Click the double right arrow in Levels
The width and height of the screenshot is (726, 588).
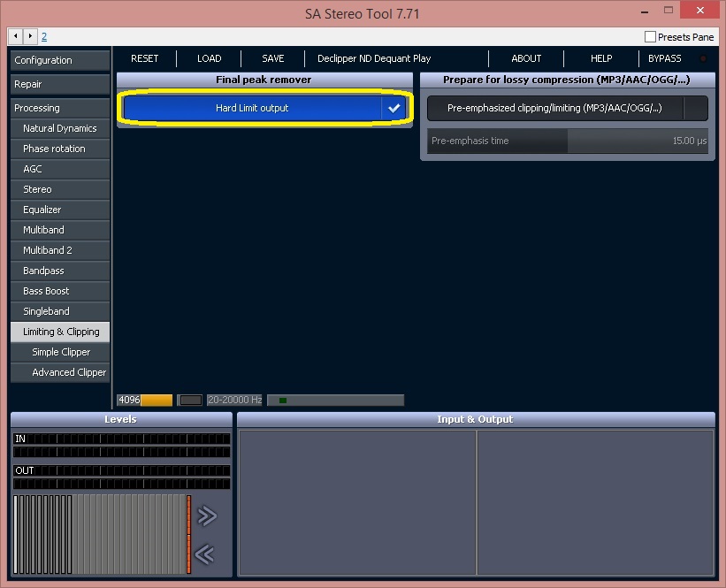point(207,515)
